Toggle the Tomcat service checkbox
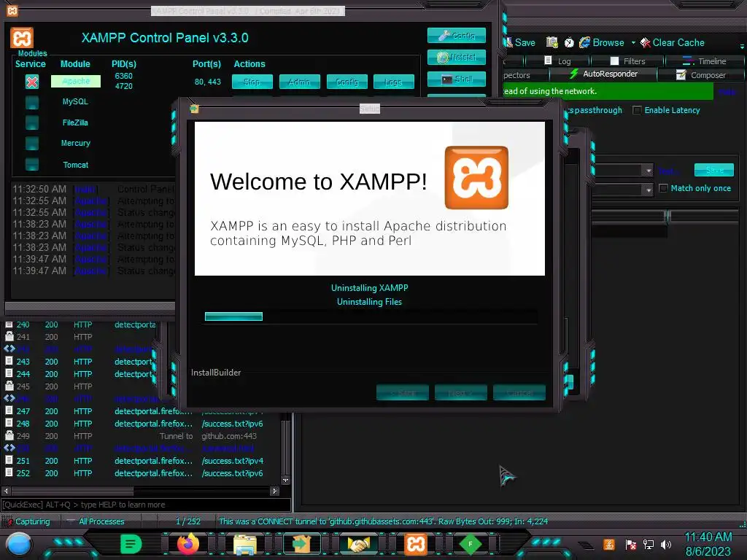 click(32, 164)
